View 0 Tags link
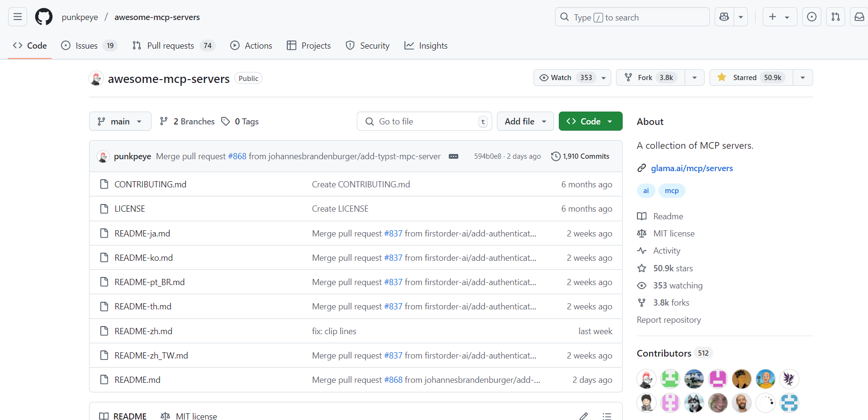The image size is (868, 420). [240, 122]
